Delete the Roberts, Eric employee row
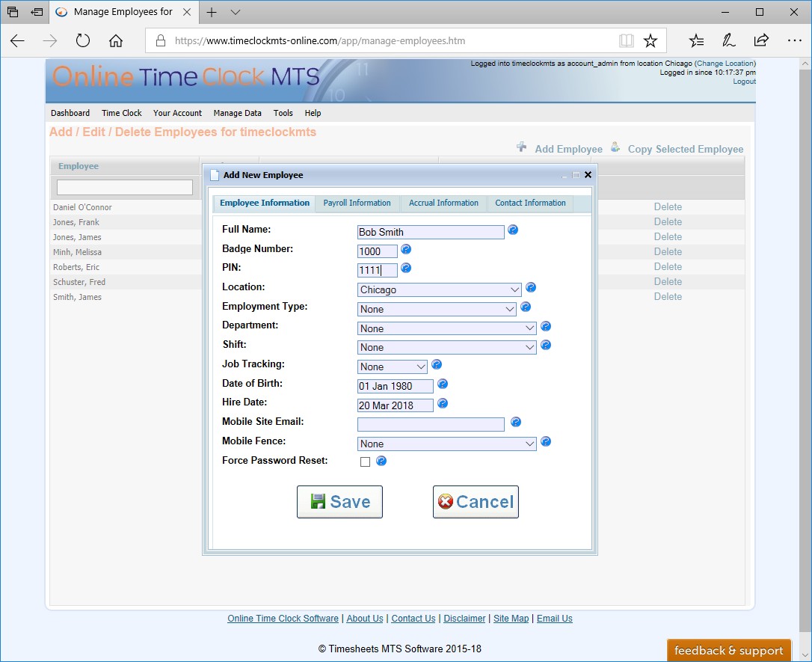The width and height of the screenshot is (812, 662). (x=668, y=267)
